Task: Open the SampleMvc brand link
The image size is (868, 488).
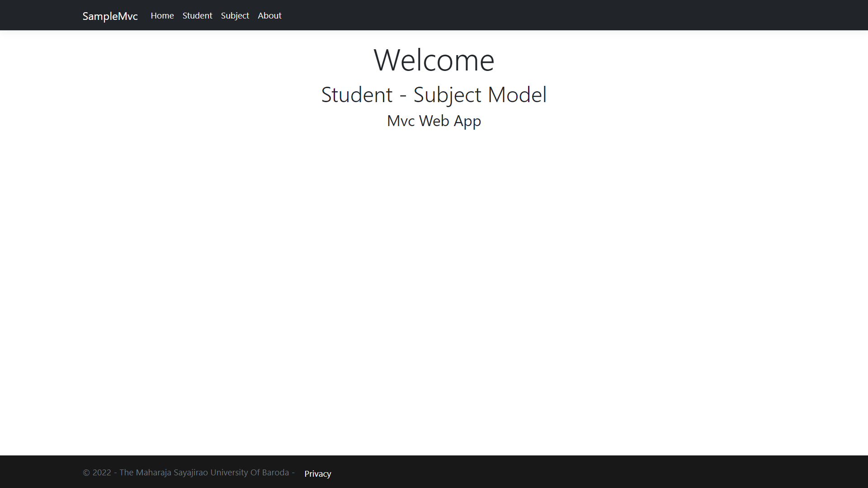Action: click(x=110, y=16)
